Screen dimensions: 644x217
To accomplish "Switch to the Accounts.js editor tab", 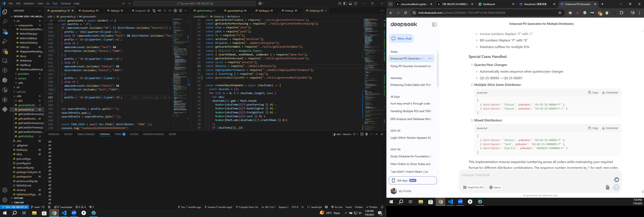I will tap(89, 11).
